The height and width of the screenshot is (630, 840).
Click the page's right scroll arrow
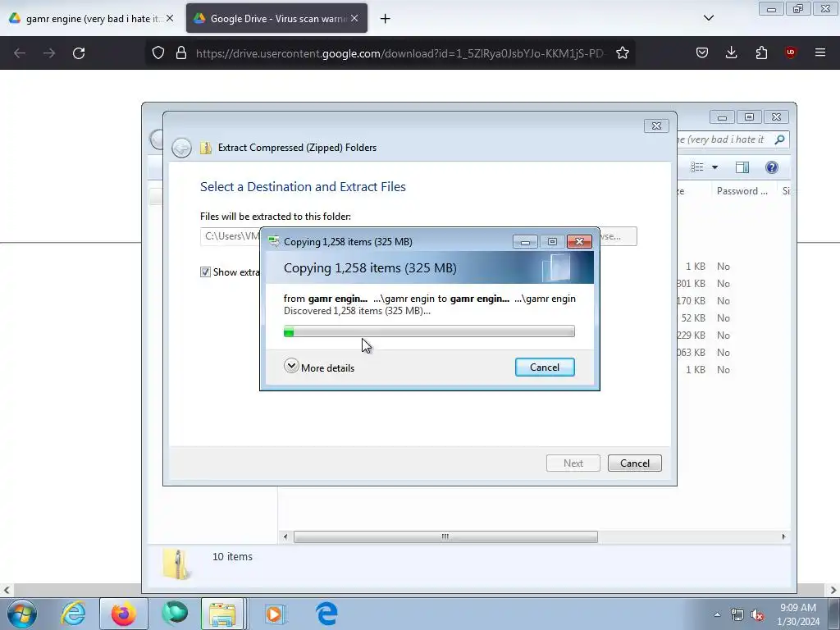click(x=833, y=590)
